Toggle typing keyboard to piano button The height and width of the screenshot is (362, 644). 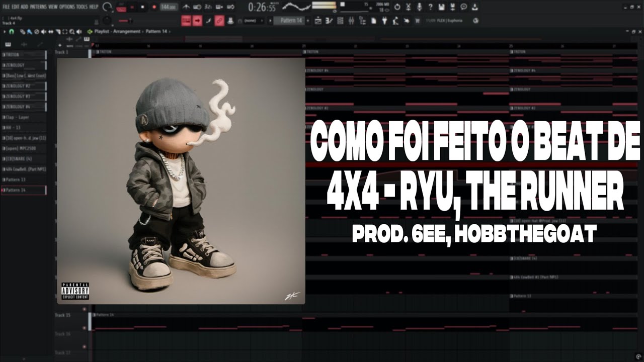coord(186,21)
